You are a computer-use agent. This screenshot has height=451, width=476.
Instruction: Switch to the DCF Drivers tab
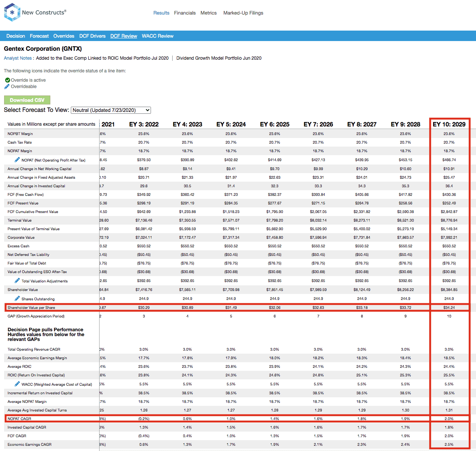[x=92, y=36]
